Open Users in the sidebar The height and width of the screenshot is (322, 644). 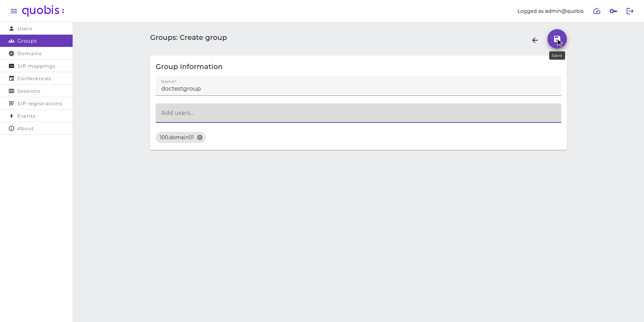pos(36,28)
